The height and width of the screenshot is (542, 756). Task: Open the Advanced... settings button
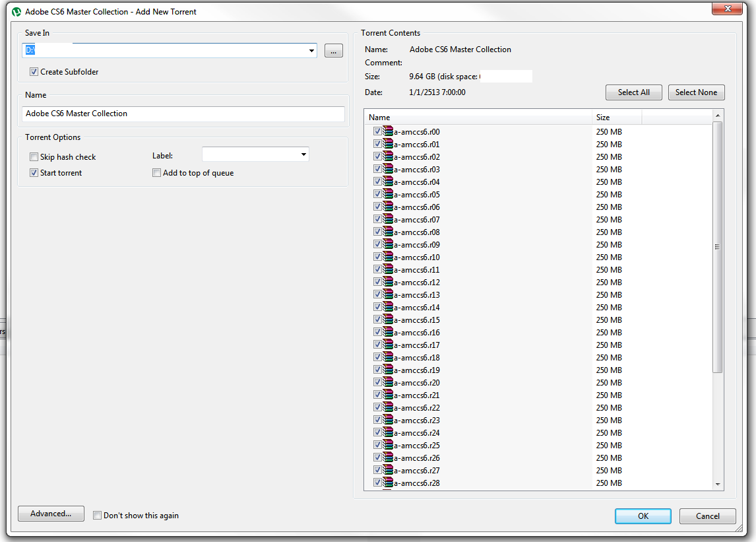pyautogui.click(x=51, y=514)
